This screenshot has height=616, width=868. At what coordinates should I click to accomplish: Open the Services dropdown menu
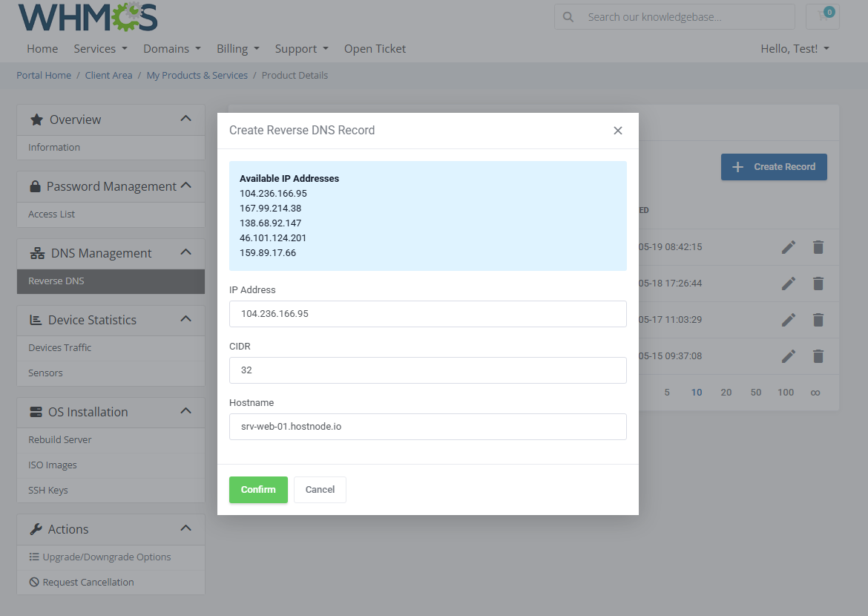pyautogui.click(x=101, y=49)
